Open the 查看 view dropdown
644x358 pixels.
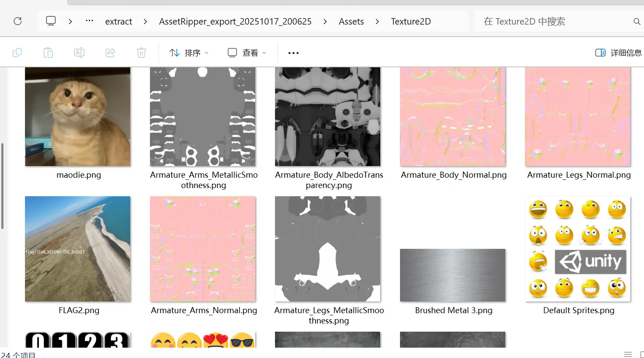pos(247,53)
